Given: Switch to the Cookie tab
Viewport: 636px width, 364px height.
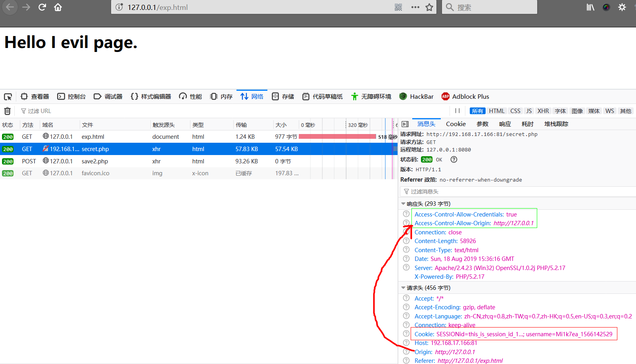Looking at the screenshot, I should [x=455, y=124].
